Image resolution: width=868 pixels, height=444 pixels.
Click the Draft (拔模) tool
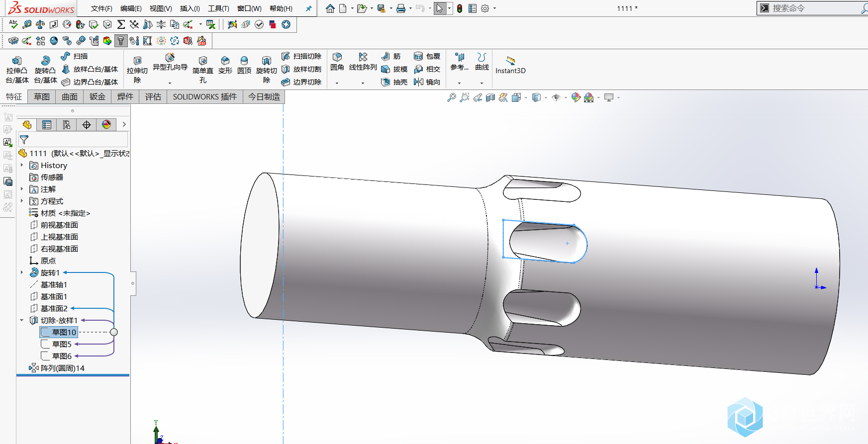[x=394, y=69]
